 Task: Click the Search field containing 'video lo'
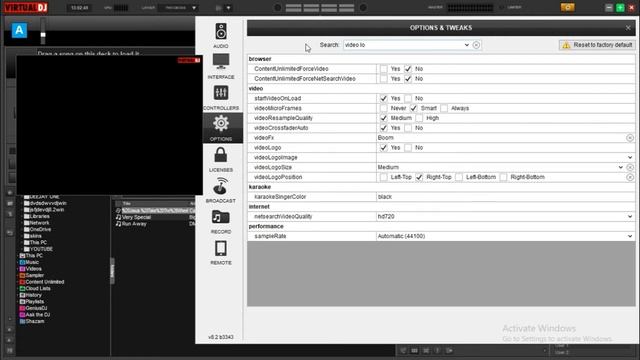pos(403,45)
